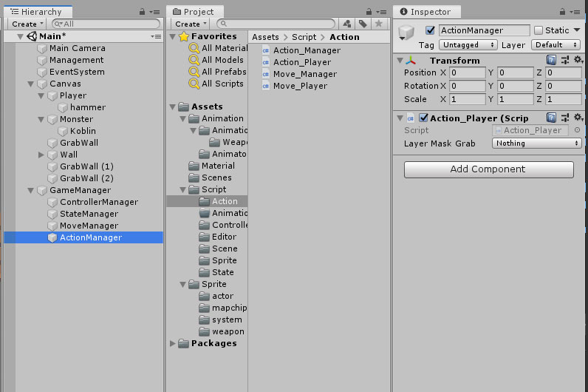Expand the Wall object in Hierarchy

click(41, 155)
